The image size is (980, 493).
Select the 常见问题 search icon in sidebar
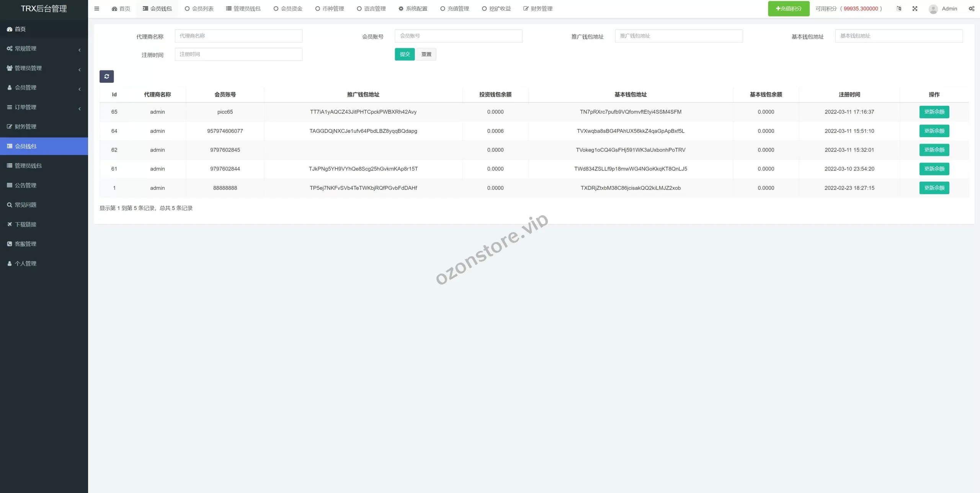tap(9, 205)
